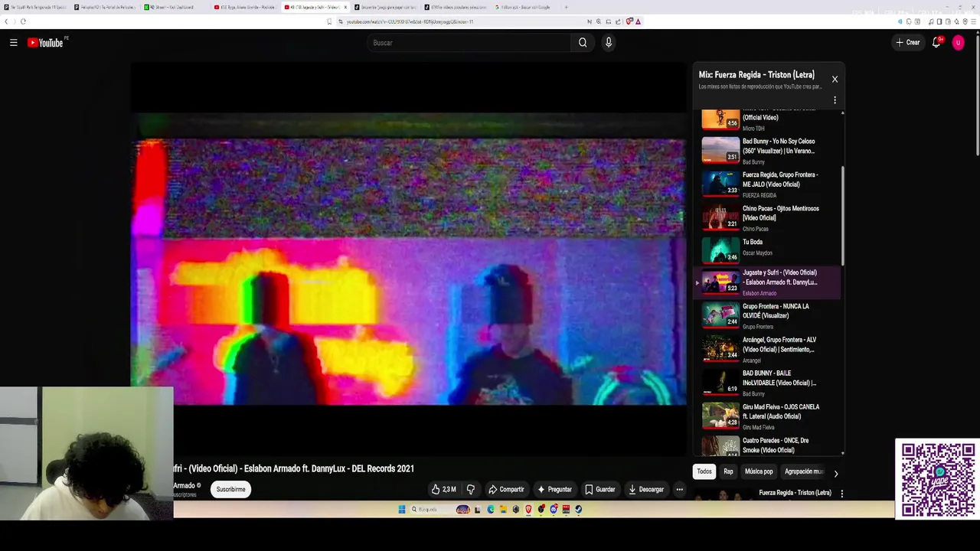This screenshot has width=980, height=551.
Task: Click the Preguntar button
Action: pos(554,489)
